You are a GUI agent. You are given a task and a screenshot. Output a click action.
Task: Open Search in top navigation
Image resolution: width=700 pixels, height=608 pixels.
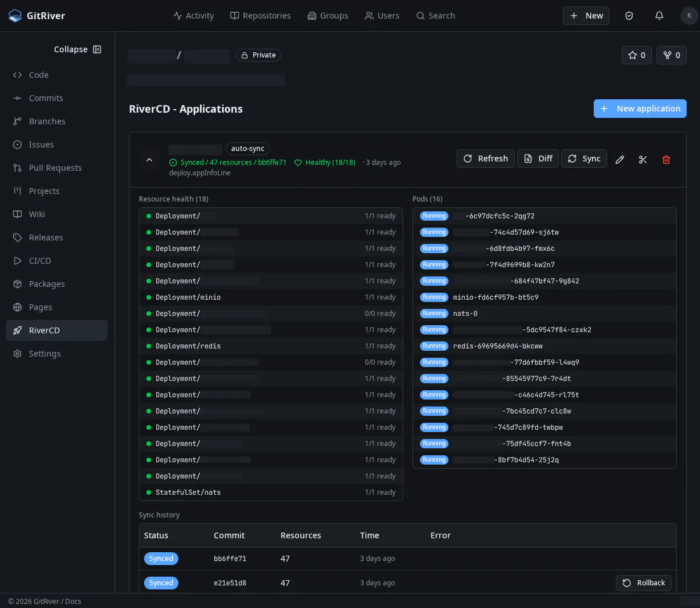[x=435, y=16]
